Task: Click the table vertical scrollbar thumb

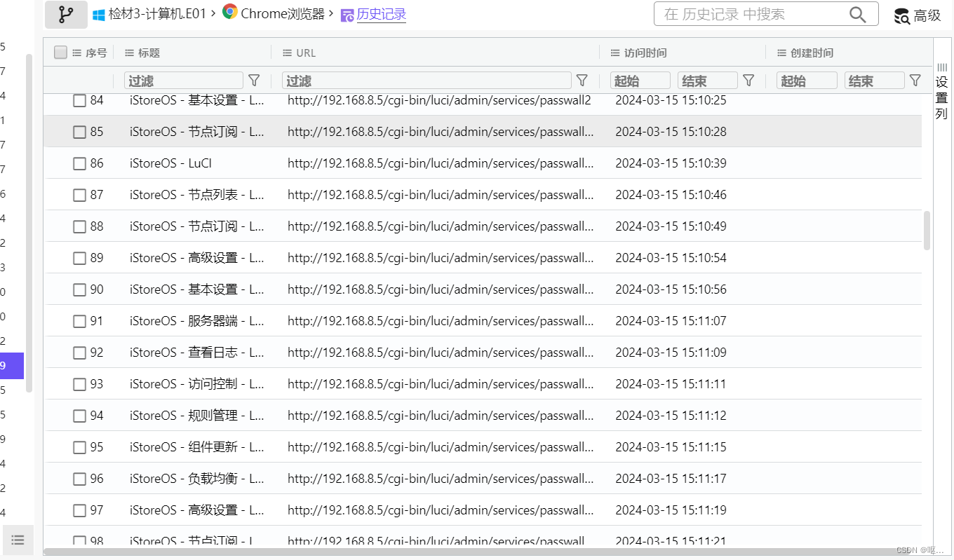Action: point(927,231)
